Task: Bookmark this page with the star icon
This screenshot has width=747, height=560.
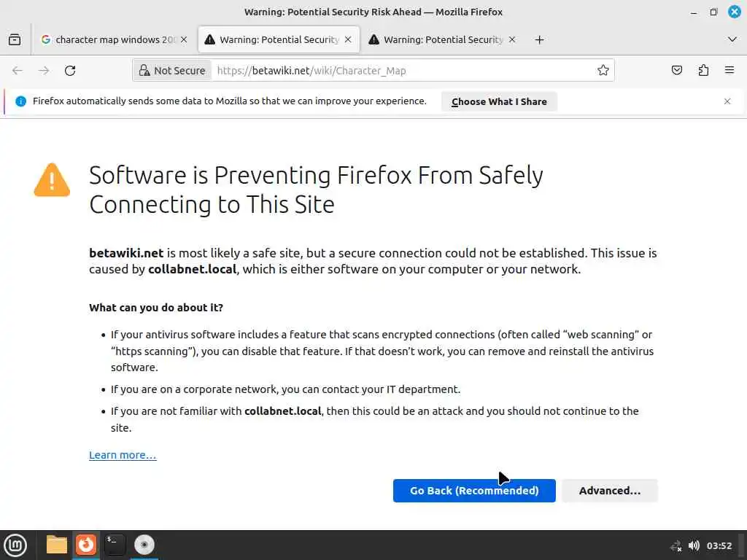Action: pos(603,71)
